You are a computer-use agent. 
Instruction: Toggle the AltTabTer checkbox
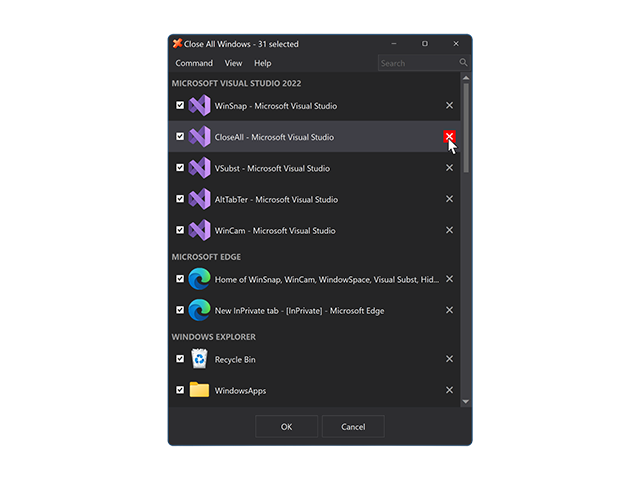click(x=180, y=199)
